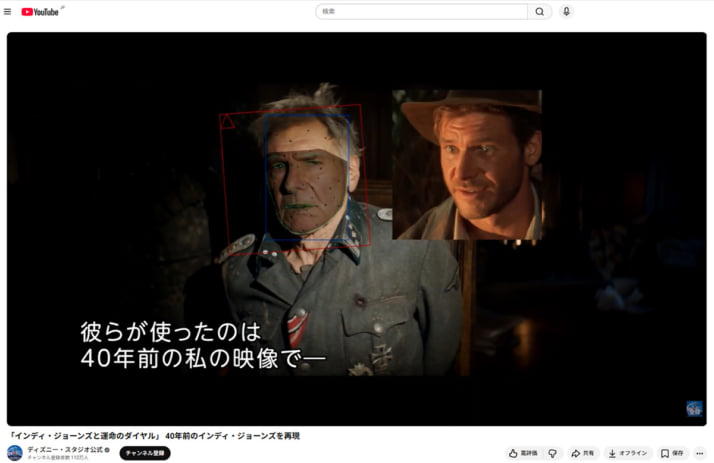
Task: Start voice search with microphone icon
Action: tap(566, 11)
